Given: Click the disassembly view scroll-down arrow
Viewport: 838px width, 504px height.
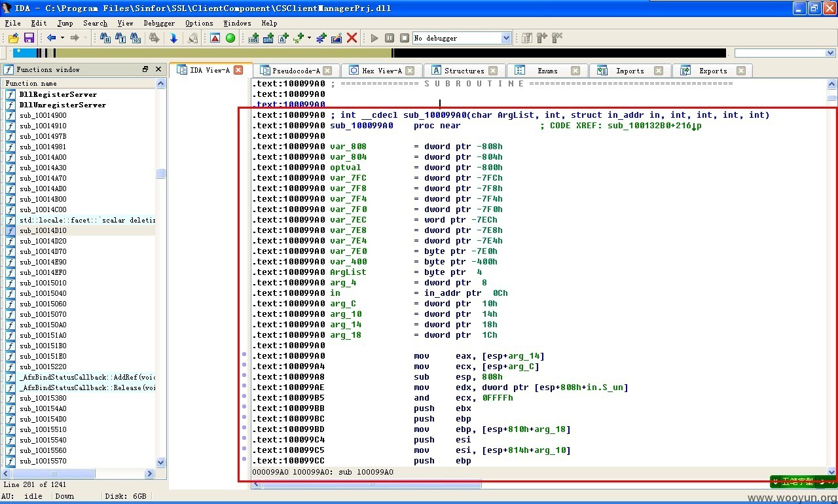Looking at the screenshot, I should (831, 471).
